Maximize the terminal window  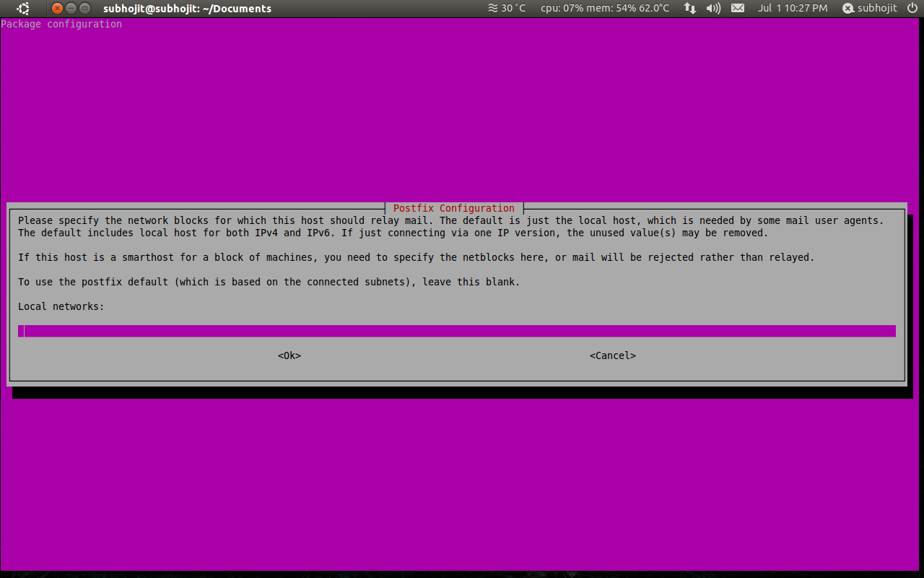tap(85, 9)
